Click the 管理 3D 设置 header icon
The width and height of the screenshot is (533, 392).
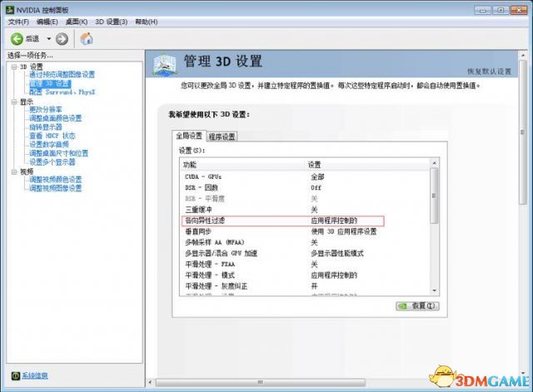165,63
